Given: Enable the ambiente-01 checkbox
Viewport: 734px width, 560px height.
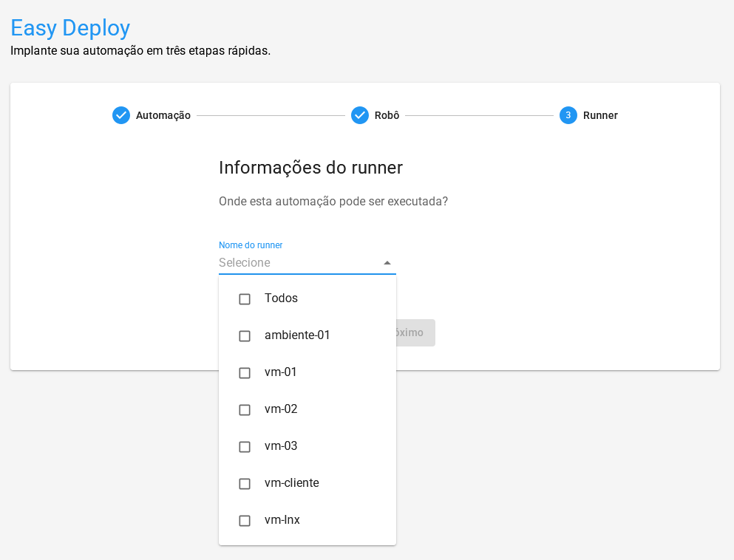Looking at the screenshot, I should coord(245,336).
